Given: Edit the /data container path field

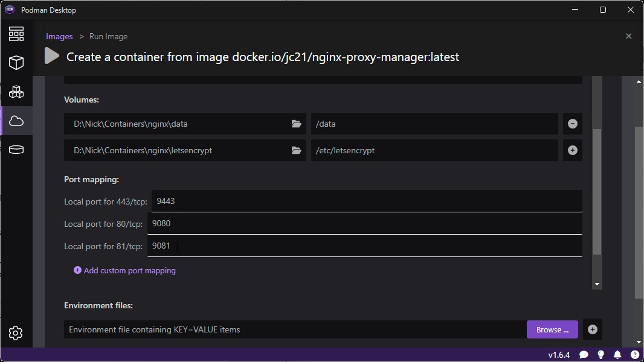Looking at the screenshot, I should pyautogui.click(x=434, y=124).
